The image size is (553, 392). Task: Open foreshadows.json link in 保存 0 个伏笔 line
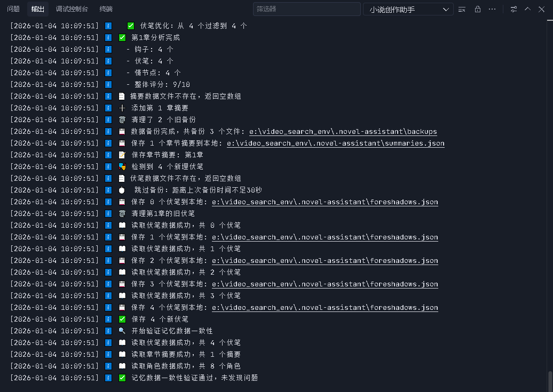tap(325, 202)
